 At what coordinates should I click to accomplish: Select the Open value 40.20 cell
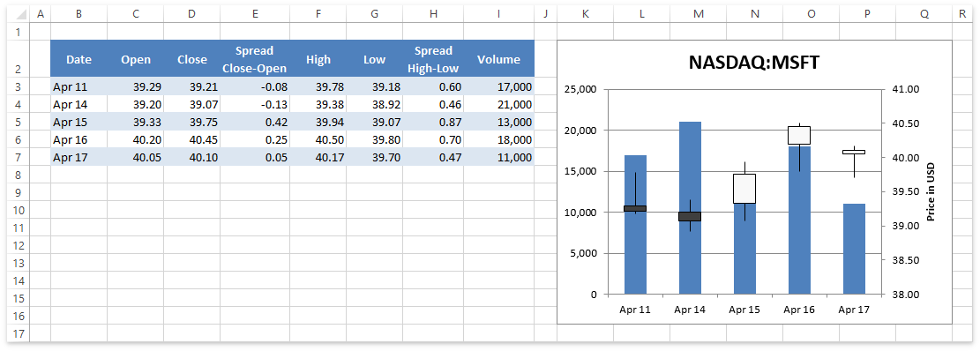[x=136, y=139]
